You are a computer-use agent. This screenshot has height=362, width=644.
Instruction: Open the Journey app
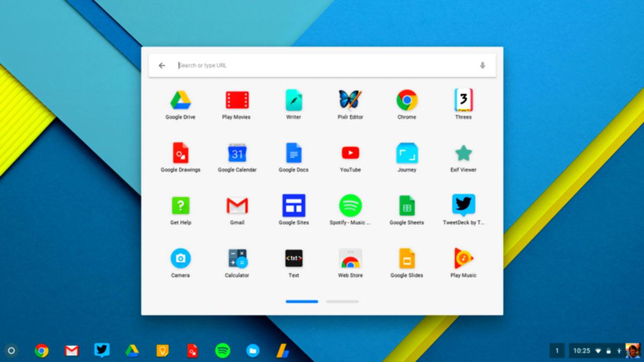(x=407, y=153)
